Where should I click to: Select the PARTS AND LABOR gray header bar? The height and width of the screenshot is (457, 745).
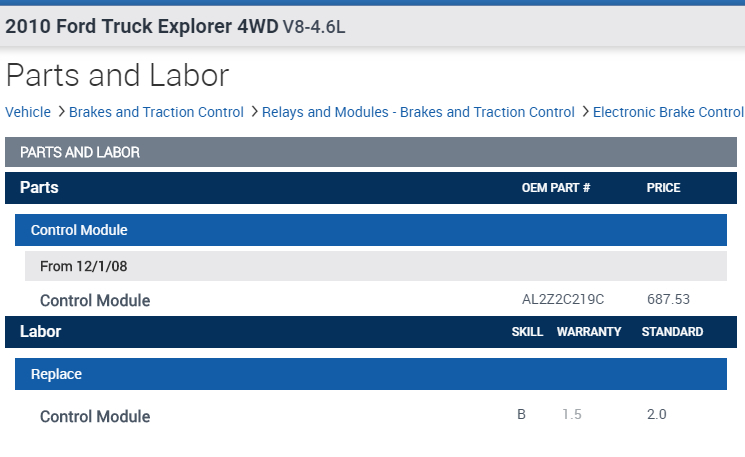click(371, 152)
